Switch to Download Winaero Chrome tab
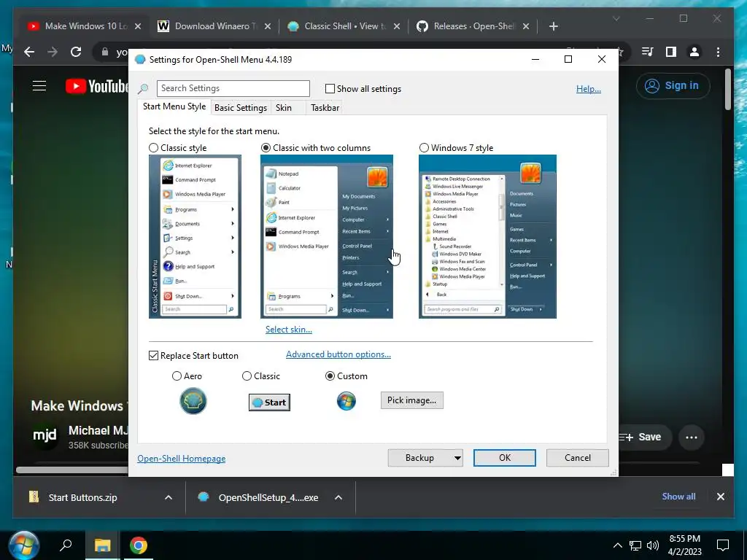This screenshot has width=747, height=560. (214, 26)
